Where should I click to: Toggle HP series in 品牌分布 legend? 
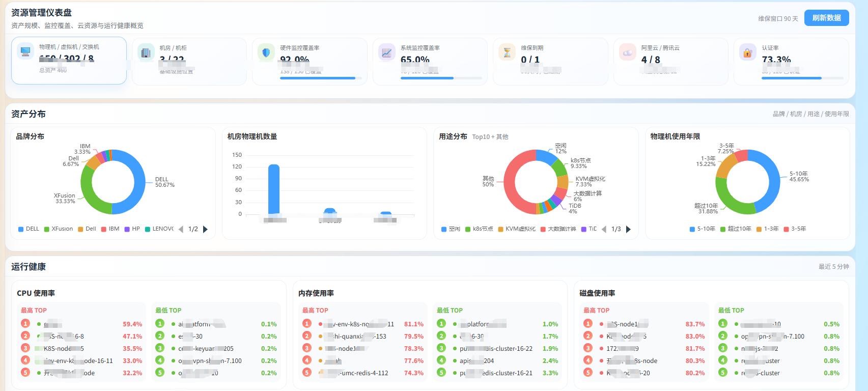[x=132, y=229]
